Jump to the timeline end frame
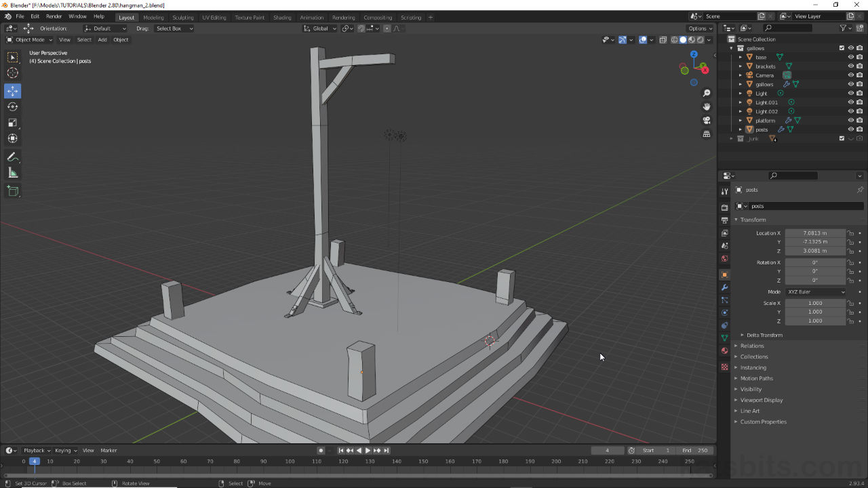The image size is (868, 488). pyautogui.click(x=387, y=451)
